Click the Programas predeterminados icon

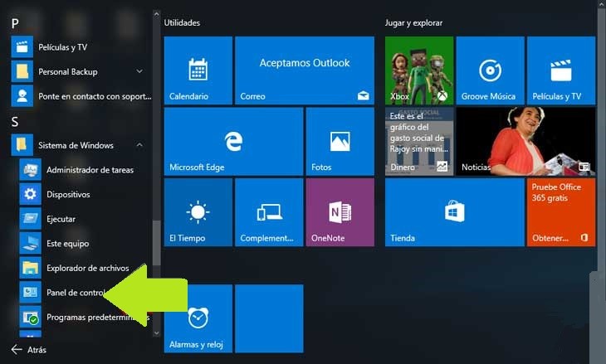pos(30,317)
